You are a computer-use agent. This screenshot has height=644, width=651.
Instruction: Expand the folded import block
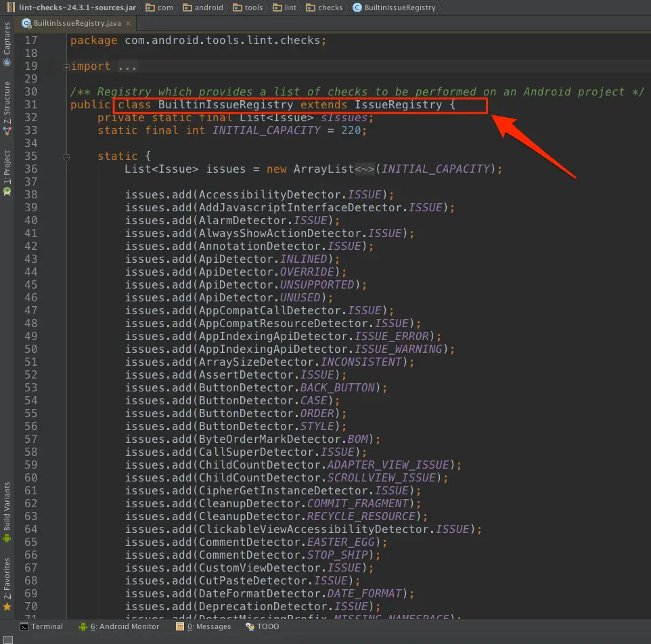click(x=66, y=67)
